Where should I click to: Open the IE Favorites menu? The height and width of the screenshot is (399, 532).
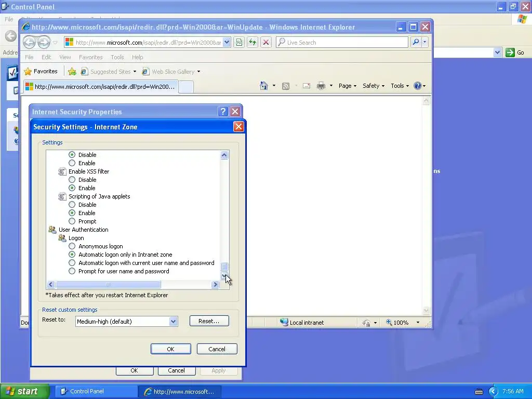click(90, 57)
